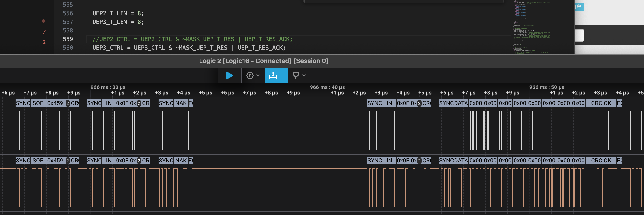Click code line 'UEP2_T_LEN = 8;'

tap(118, 13)
